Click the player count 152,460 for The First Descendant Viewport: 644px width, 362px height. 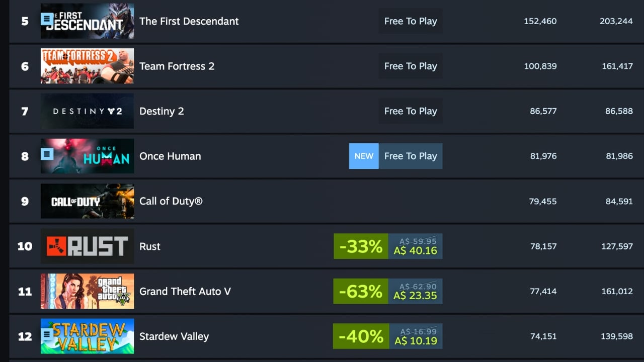click(540, 21)
